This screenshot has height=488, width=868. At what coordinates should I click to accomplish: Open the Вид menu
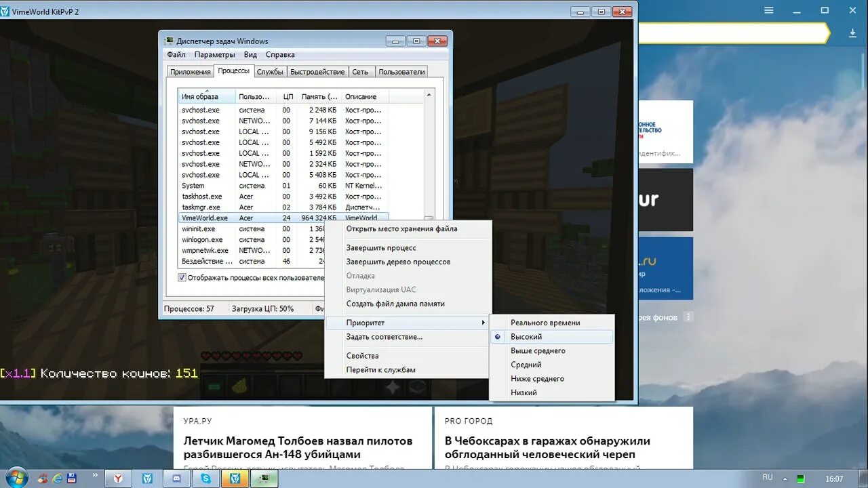[x=250, y=55]
